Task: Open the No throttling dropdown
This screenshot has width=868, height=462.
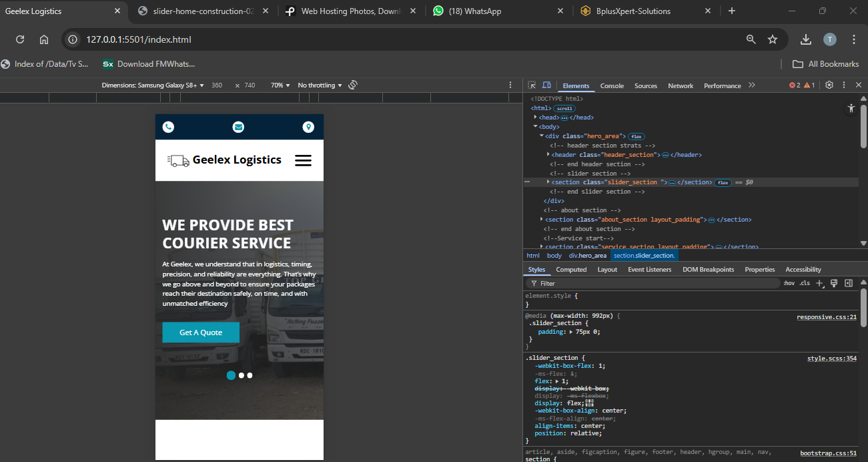Action: (x=320, y=85)
